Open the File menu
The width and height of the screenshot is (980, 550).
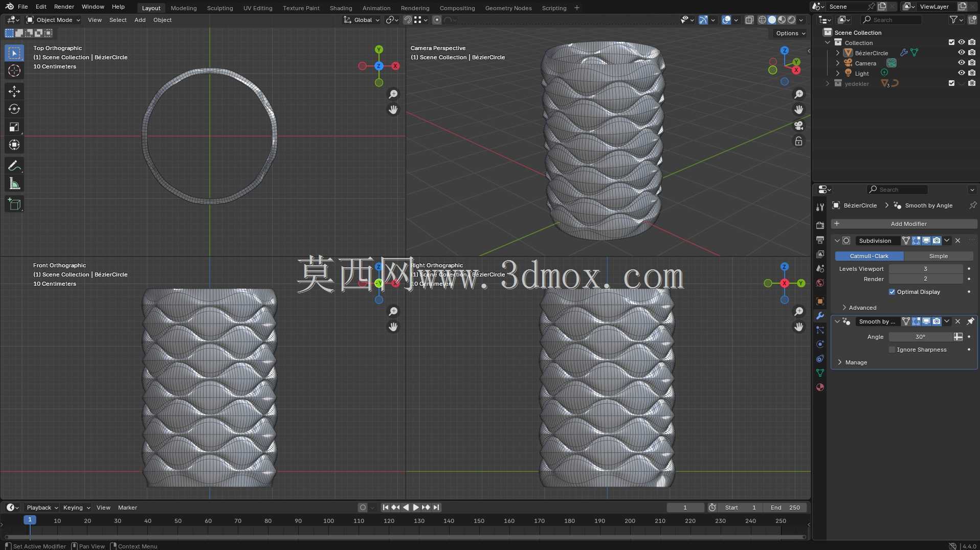pyautogui.click(x=23, y=7)
